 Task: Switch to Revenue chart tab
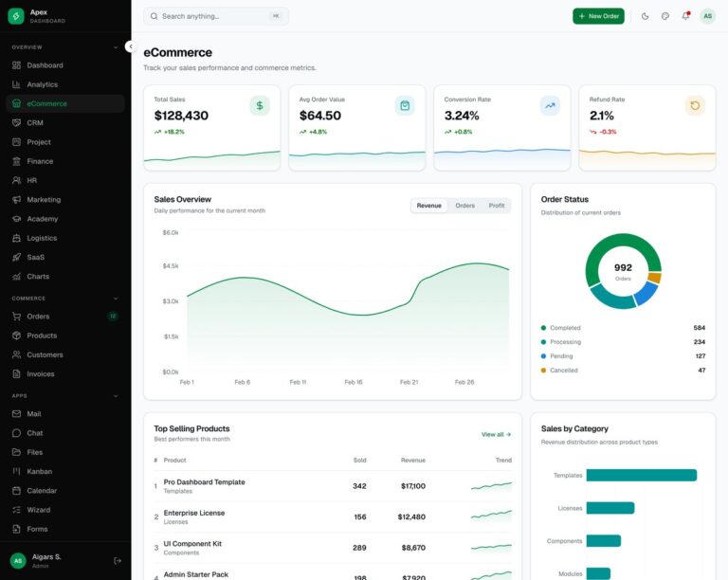[x=429, y=206]
